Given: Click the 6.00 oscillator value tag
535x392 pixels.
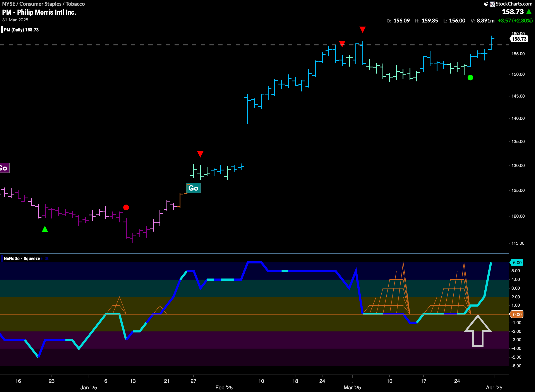Looking at the screenshot, I should [517, 262].
